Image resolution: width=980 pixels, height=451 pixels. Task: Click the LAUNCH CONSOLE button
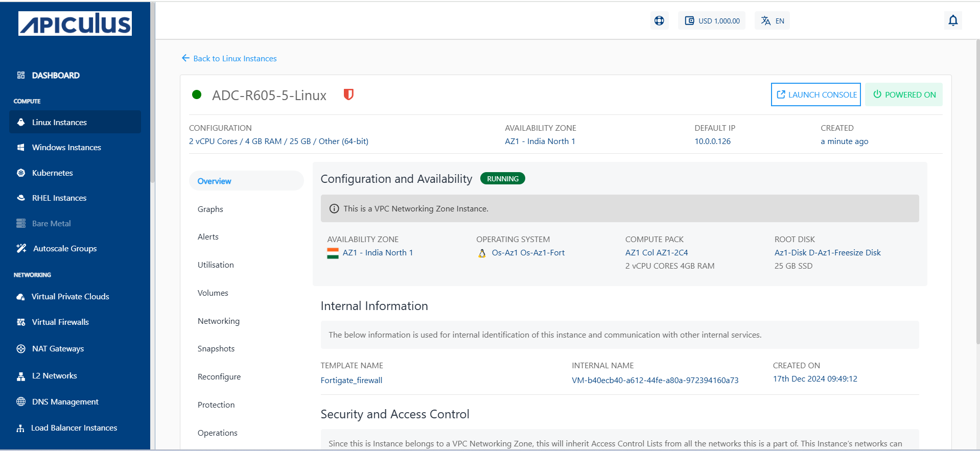pyautogui.click(x=816, y=94)
